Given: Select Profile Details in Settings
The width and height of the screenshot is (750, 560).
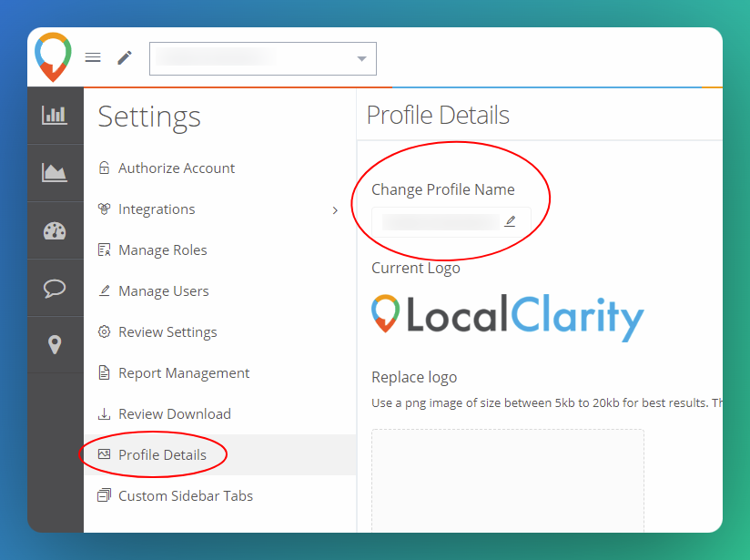Looking at the screenshot, I should coord(220,454).
